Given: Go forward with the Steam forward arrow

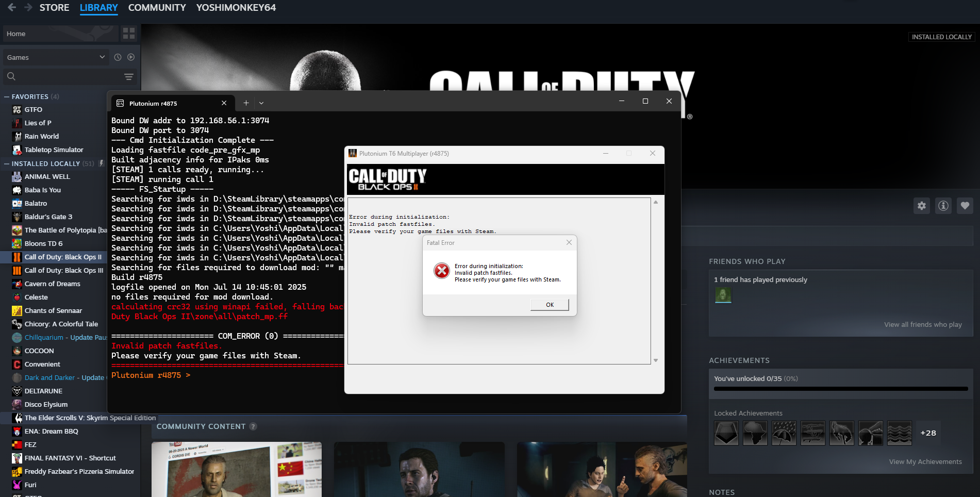Looking at the screenshot, I should pyautogui.click(x=28, y=7).
